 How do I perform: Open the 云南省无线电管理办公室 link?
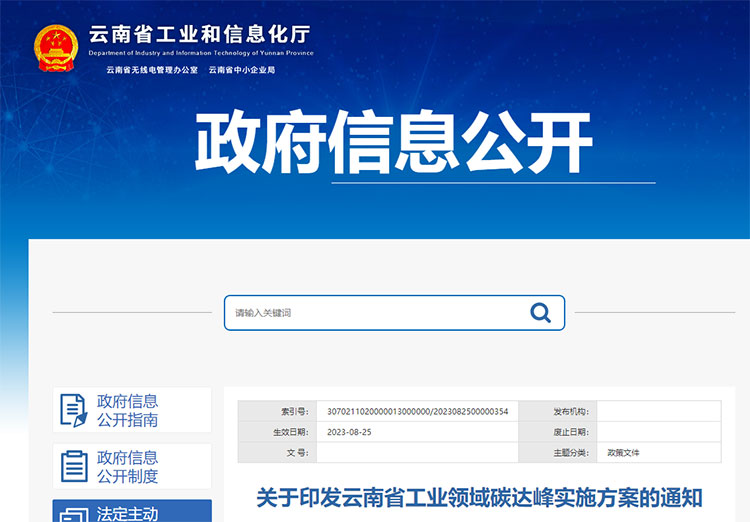(152, 70)
